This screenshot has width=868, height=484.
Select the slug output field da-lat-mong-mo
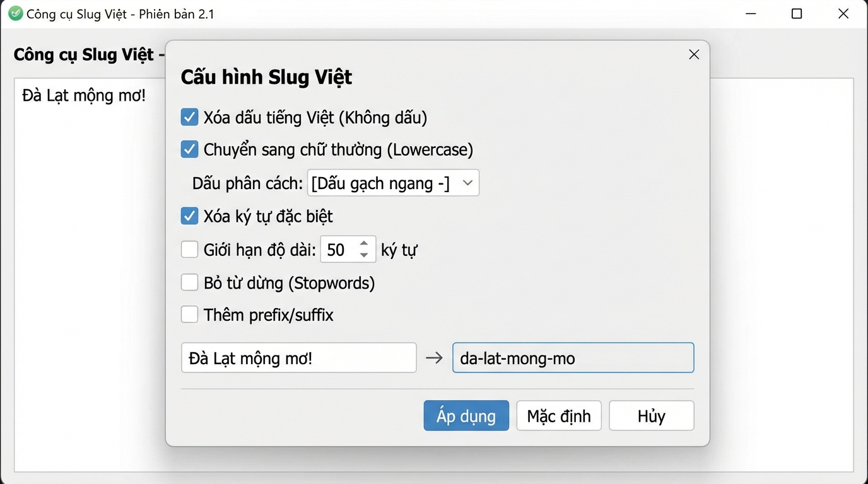coord(572,358)
